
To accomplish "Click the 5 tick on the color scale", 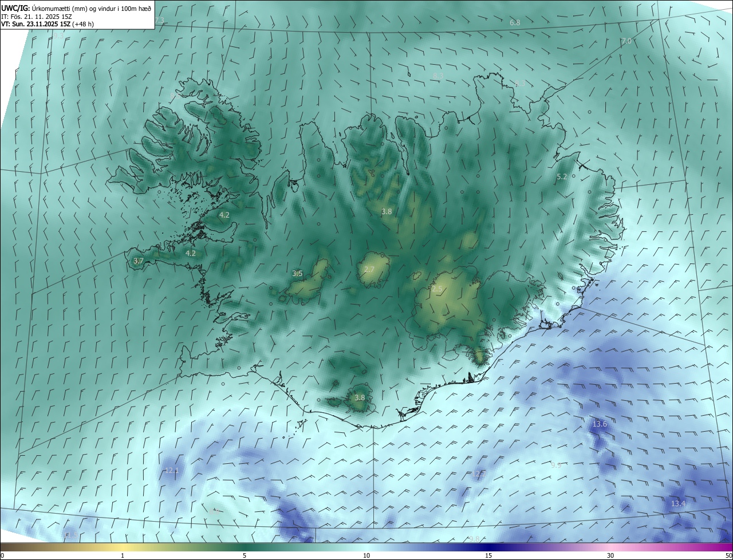I will pos(245,556).
